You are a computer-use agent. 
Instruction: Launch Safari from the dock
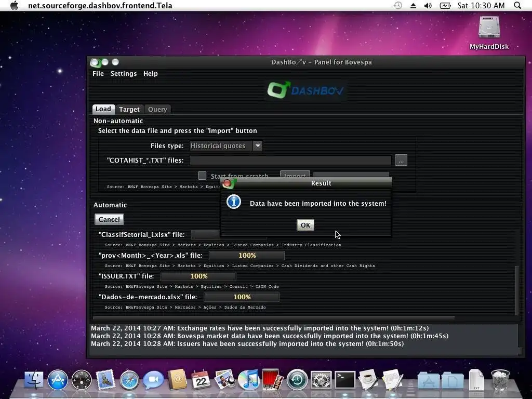[x=129, y=380]
